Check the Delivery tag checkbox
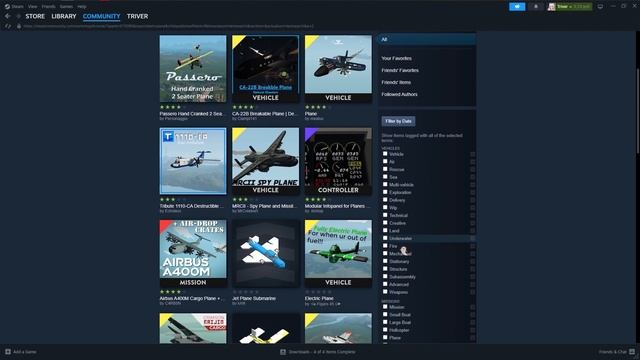This screenshot has width=640, height=360. click(385, 200)
